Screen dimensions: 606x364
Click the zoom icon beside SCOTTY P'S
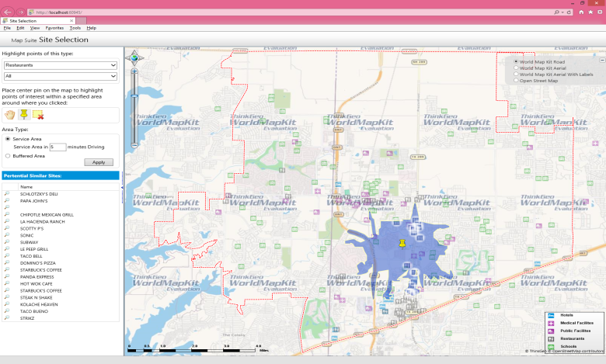[x=7, y=228]
